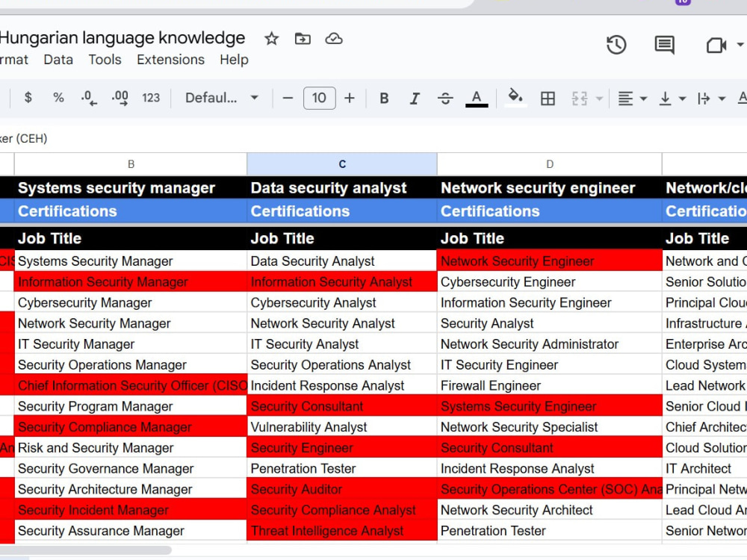Click the horizontal scrollbar
This screenshot has height=560, width=747.
pyautogui.click(x=86, y=550)
